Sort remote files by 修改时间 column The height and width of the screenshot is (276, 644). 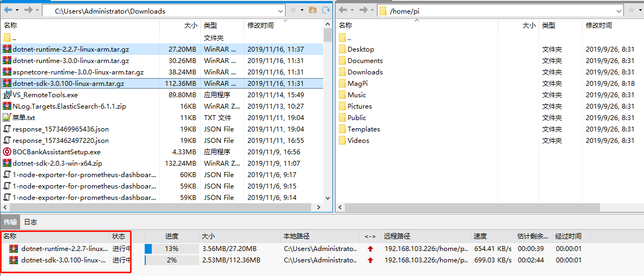(613, 26)
